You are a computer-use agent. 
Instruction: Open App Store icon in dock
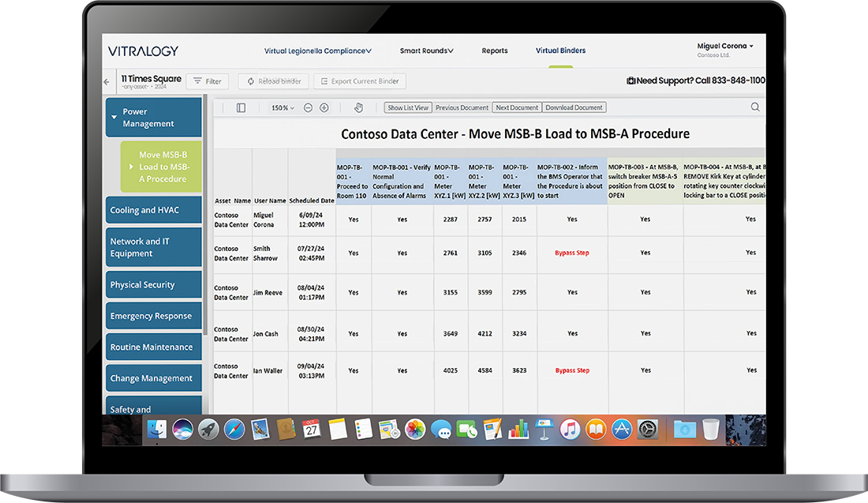tap(622, 430)
